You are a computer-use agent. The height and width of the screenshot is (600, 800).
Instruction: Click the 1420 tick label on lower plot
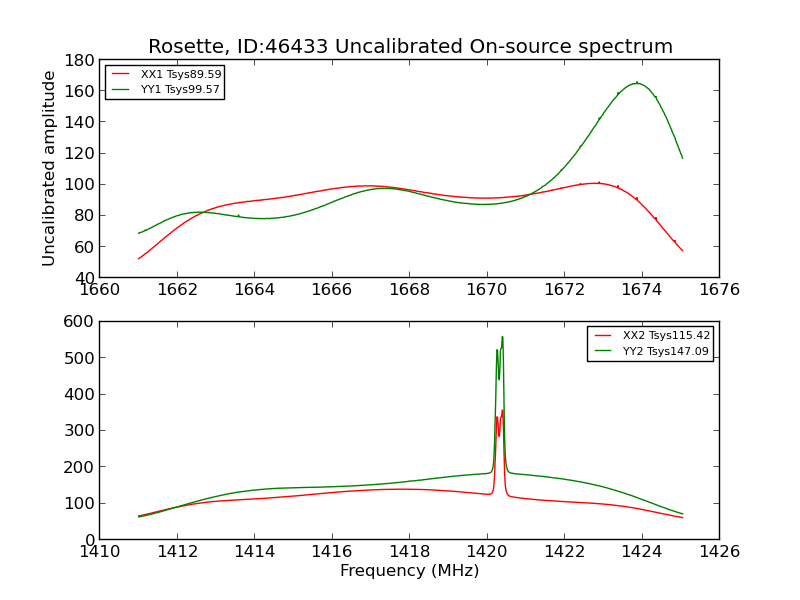point(487,552)
